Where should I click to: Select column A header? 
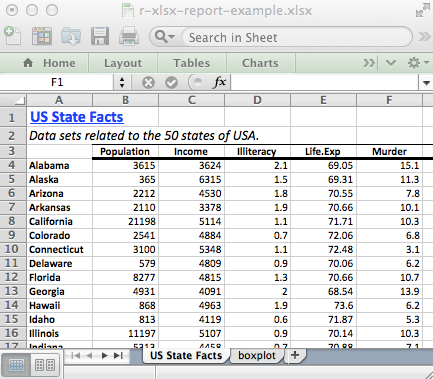[x=59, y=100]
